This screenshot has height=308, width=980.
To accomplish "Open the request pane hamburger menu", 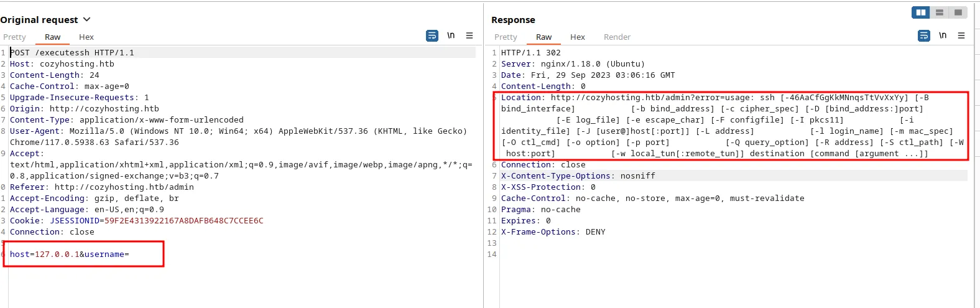I will pos(469,36).
